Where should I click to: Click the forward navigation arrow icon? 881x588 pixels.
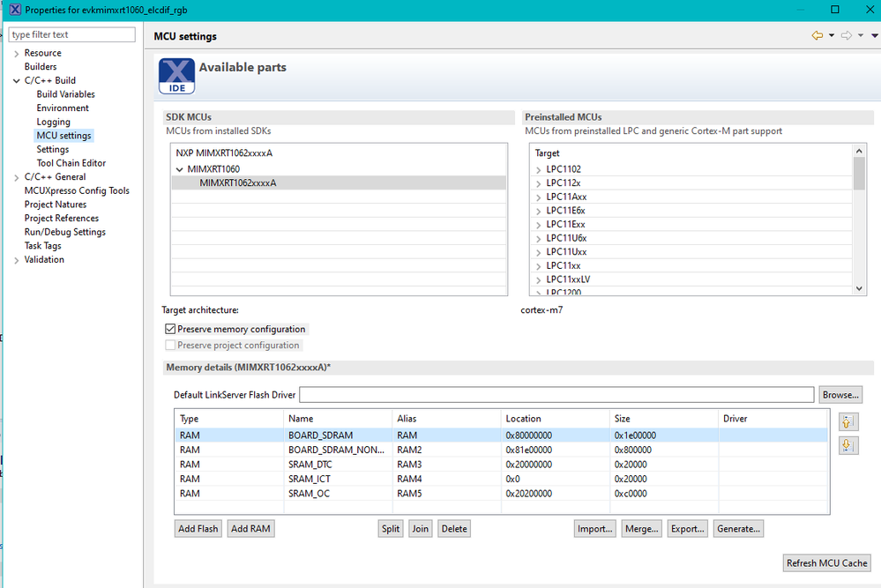click(846, 35)
